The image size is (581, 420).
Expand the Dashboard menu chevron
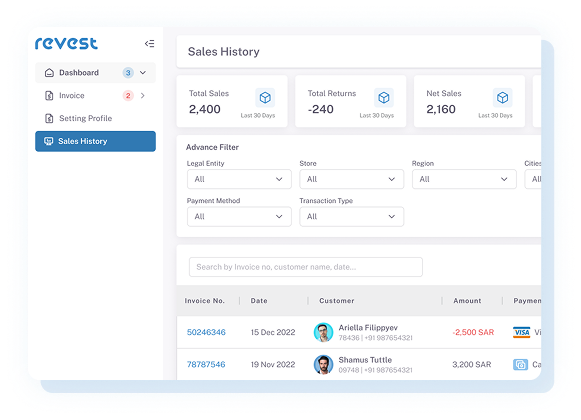click(143, 73)
